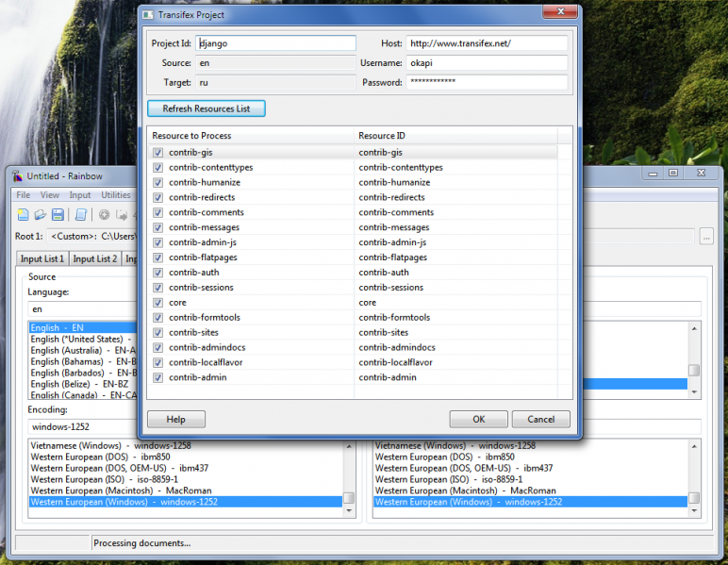728x565 pixels.
Task: Open the Utilities menu in Rainbow
Action: pos(116,195)
